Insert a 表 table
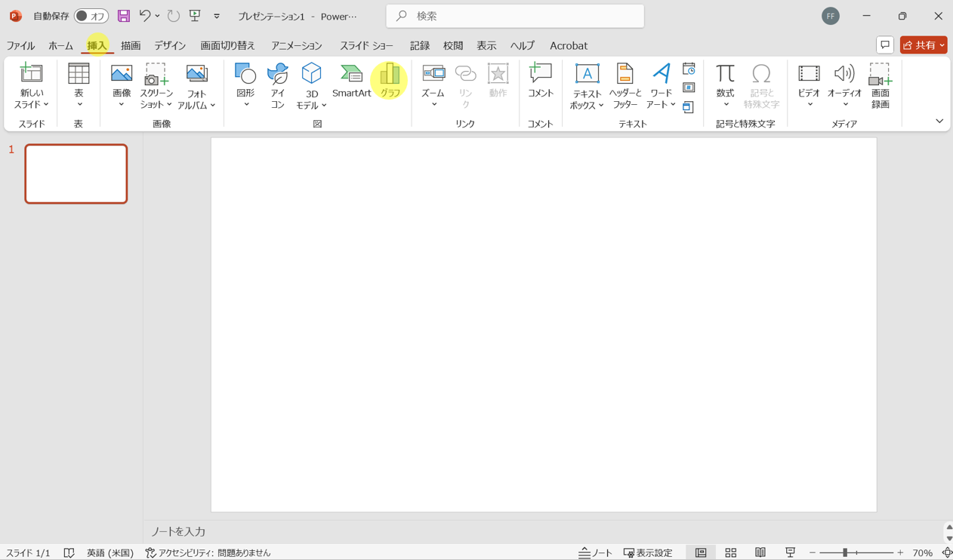 (79, 85)
